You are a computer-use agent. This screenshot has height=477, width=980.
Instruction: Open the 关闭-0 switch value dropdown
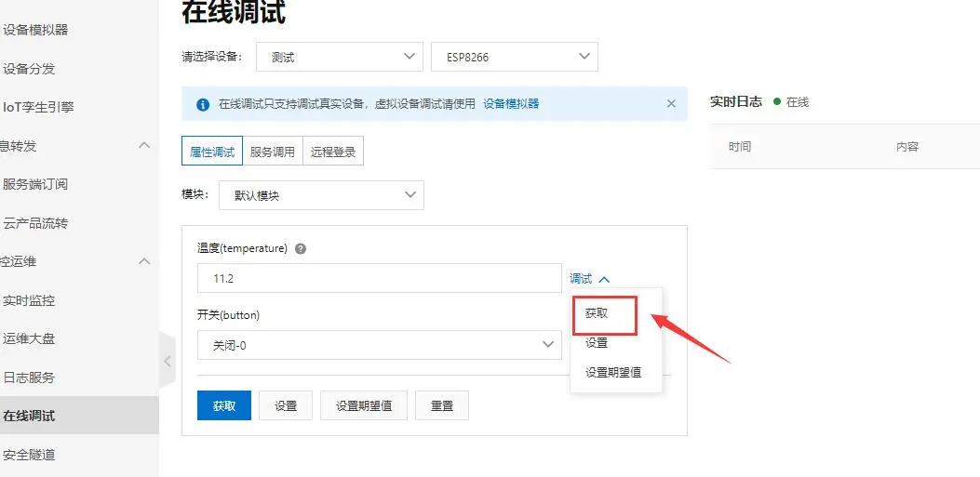379,345
